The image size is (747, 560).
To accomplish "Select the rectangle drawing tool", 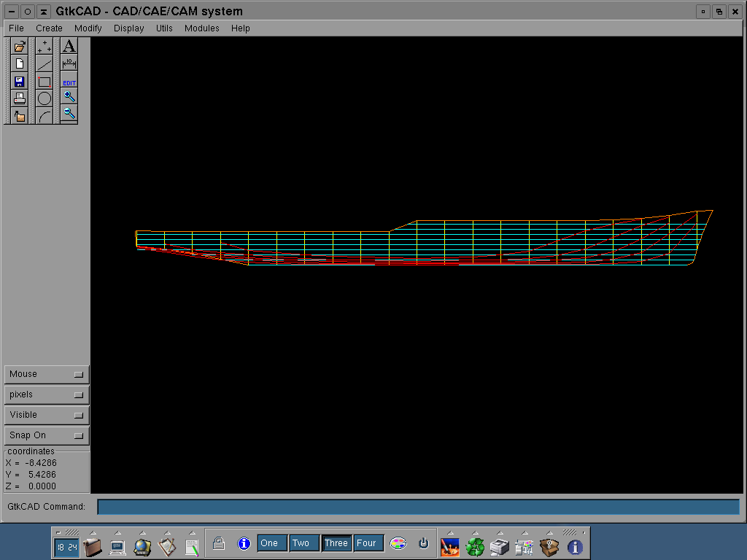I will [x=44, y=81].
